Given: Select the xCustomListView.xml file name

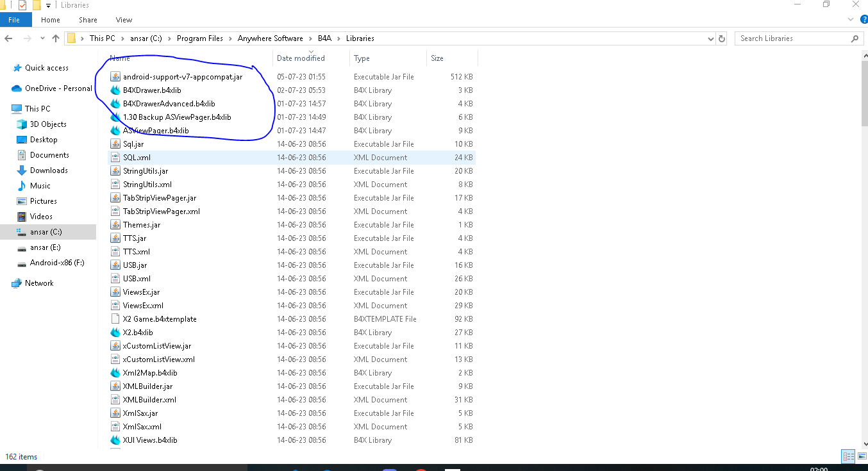Looking at the screenshot, I should click(159, 359).
